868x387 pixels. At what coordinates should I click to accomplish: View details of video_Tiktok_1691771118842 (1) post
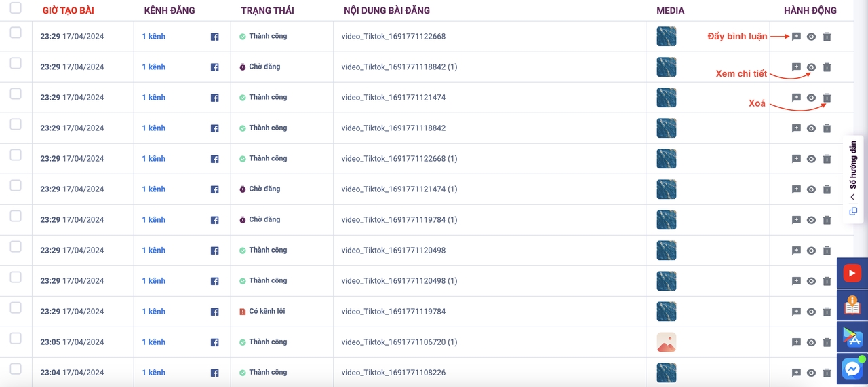pyautogui.click(x=811, y=67)
